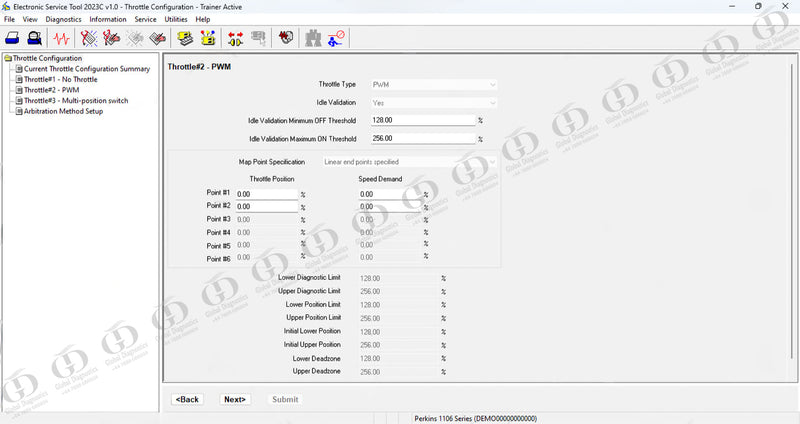Open the Configuration tool icon
800x424 pixels.
tap(208, 38)
